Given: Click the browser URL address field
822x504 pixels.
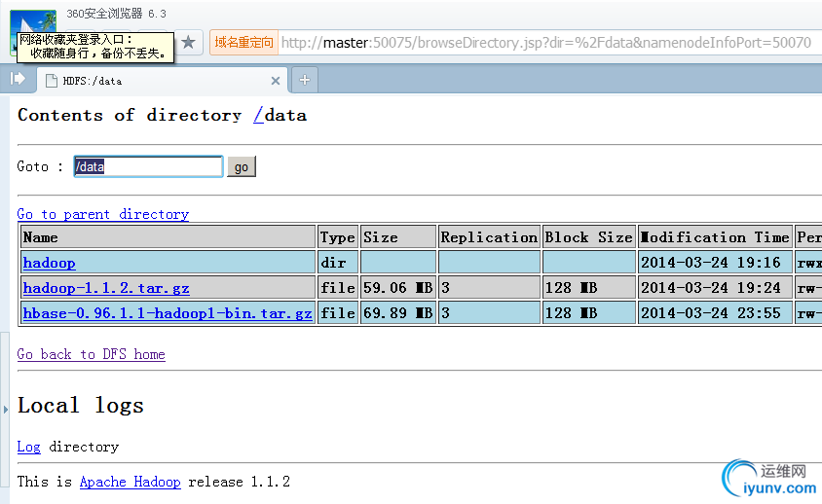Looking at the screenshot, I should (x=545, y=43).
